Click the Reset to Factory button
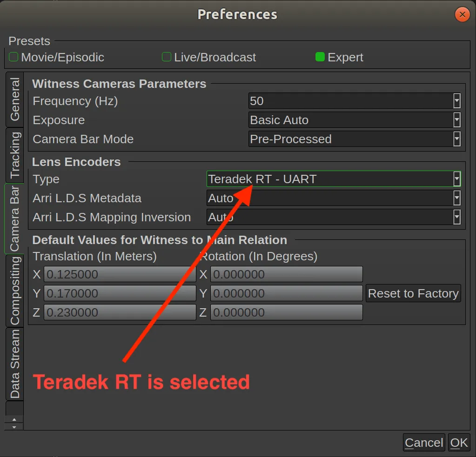This screenshot has width=476, height=457. point(413,293)
